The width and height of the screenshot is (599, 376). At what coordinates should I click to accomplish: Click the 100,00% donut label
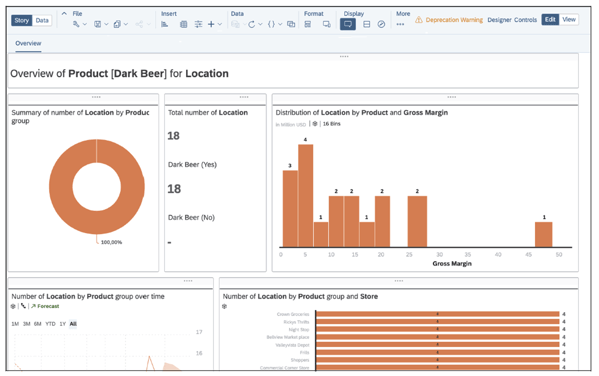111,242
